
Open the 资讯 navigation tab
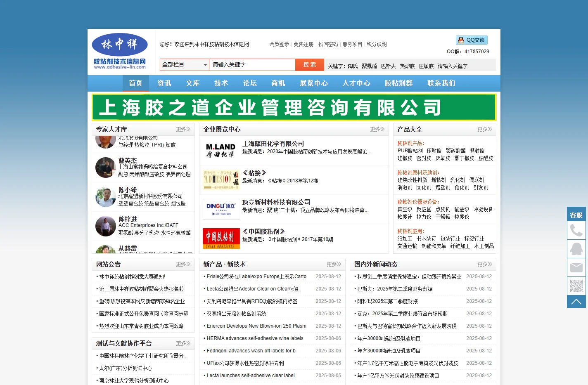(x=164, y=83)
